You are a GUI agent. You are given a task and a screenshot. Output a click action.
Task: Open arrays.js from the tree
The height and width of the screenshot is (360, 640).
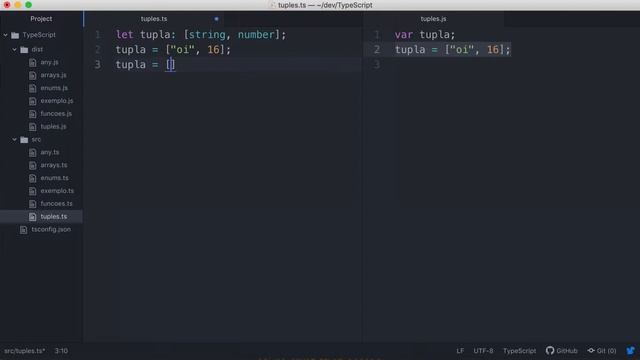pos(53,76)
